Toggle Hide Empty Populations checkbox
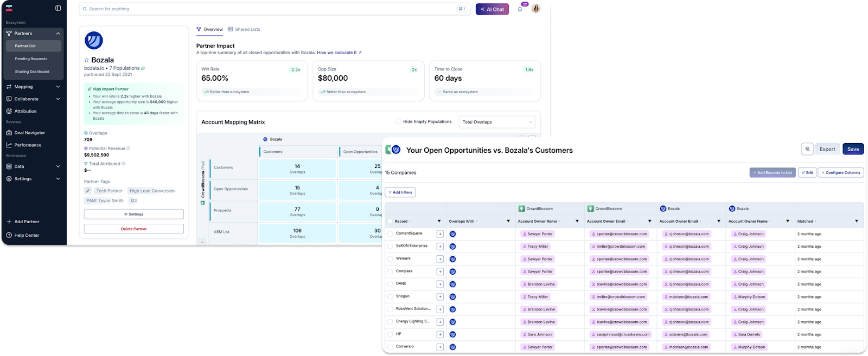Screen dimensions: 868x356 tap(398, 121)
